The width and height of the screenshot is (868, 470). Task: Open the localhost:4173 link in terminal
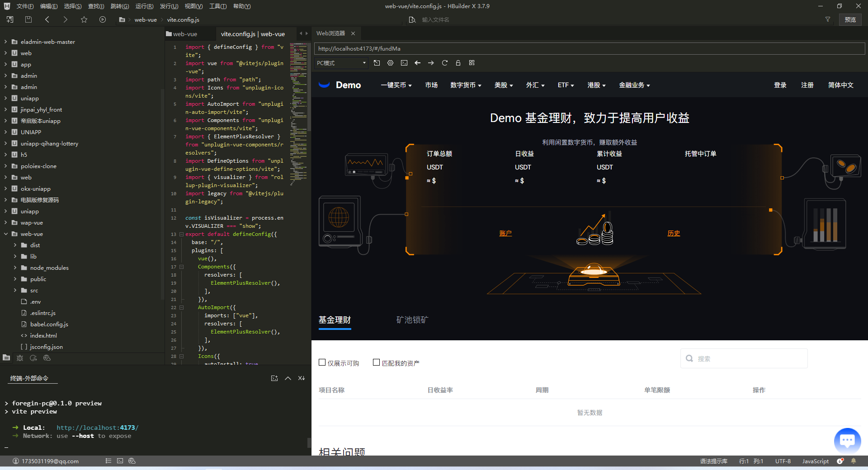97,428
